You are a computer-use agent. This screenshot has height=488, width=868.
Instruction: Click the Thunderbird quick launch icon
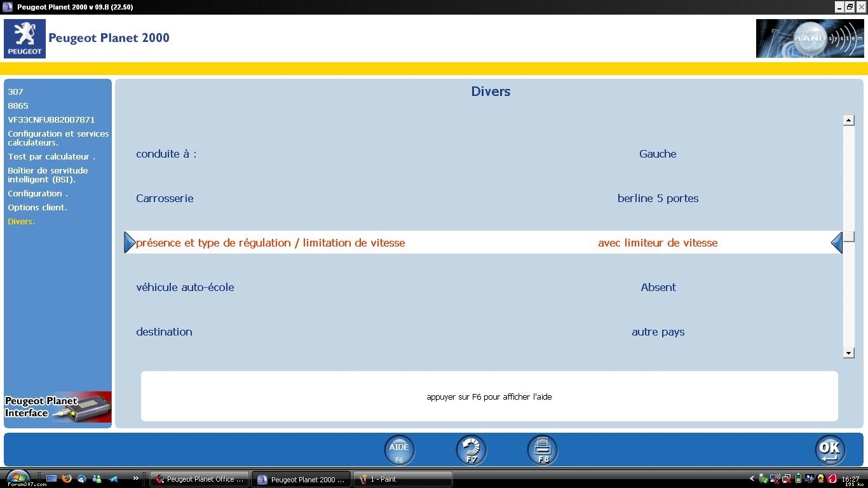82,479
